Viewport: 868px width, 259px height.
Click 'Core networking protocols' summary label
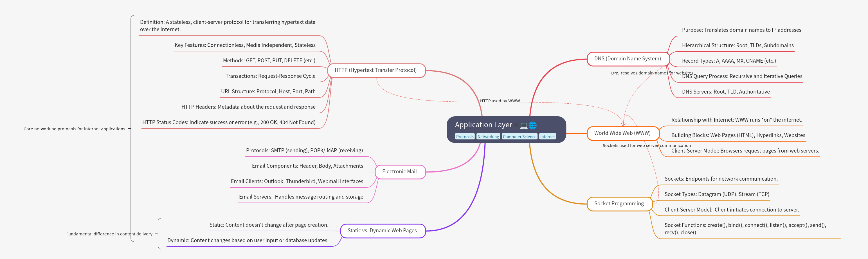[x=74, y=129]
